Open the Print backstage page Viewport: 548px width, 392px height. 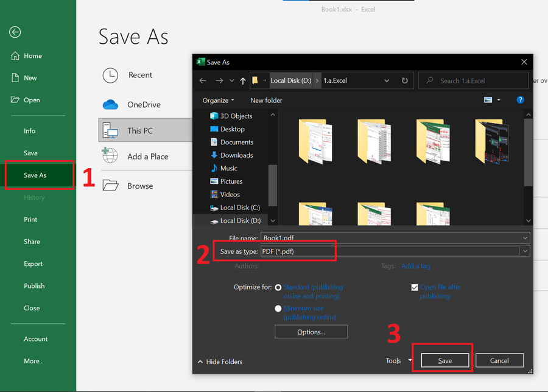click(x=30, y=219)
